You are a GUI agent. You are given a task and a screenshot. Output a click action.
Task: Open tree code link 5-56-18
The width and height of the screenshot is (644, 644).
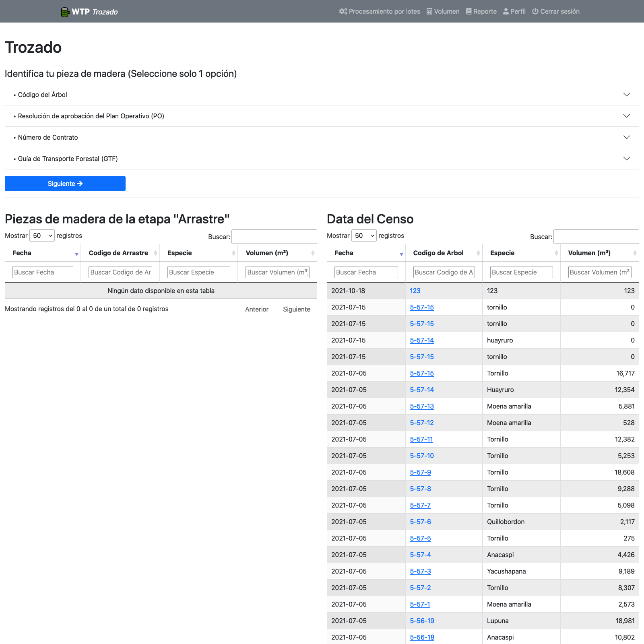[422, 637]
